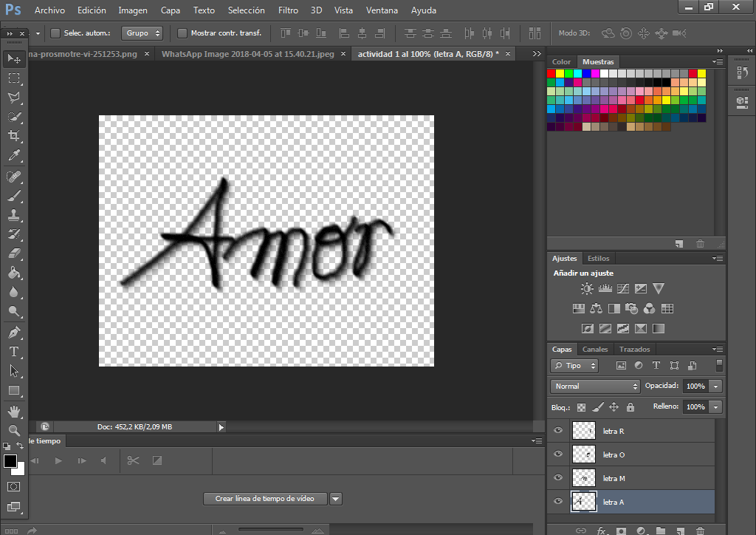Click the split clip scissors icon
This screenshot has width=756, height=535.
click(x=133, y=460)
